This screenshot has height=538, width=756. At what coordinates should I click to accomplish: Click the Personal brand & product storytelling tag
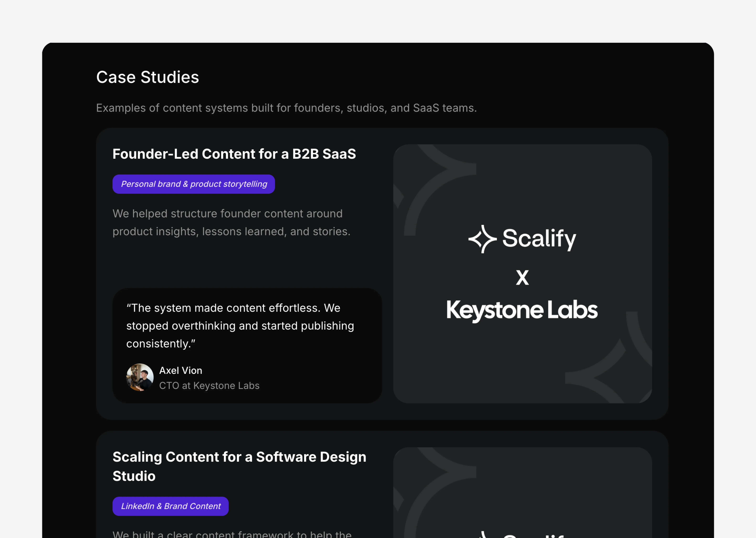[x=194, y=184]
